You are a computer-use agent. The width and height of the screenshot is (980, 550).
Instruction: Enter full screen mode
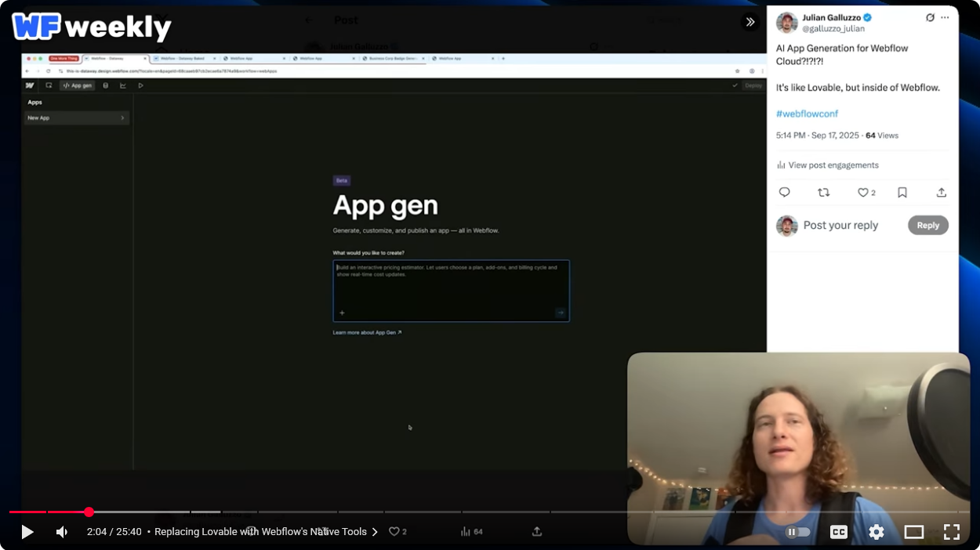click(952, 532)
